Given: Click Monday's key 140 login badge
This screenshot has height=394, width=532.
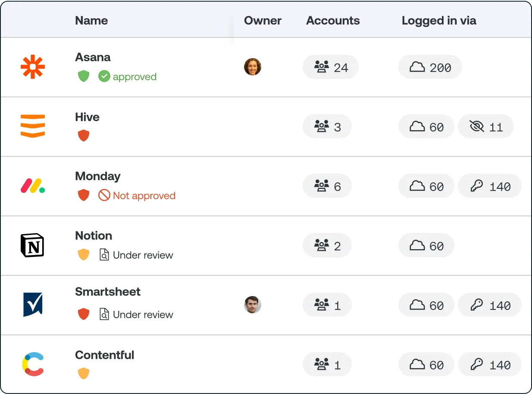Looking at the screenshot, I should pos(490,186).
